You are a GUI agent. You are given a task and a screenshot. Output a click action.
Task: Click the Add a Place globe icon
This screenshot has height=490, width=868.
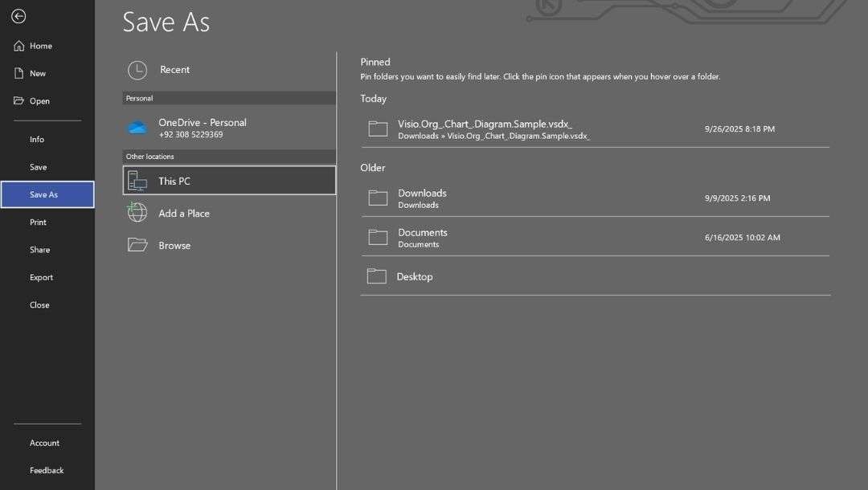click(x=137, y=212)
